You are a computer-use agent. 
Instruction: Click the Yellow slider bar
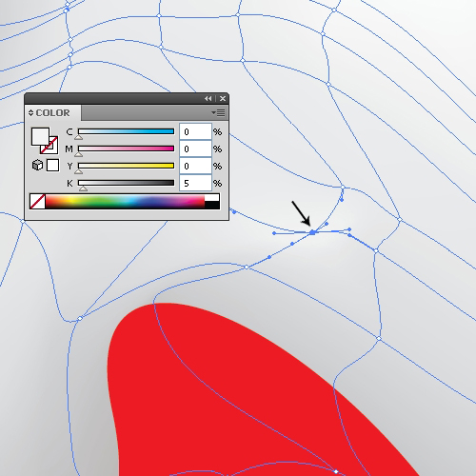pos(126,166)
